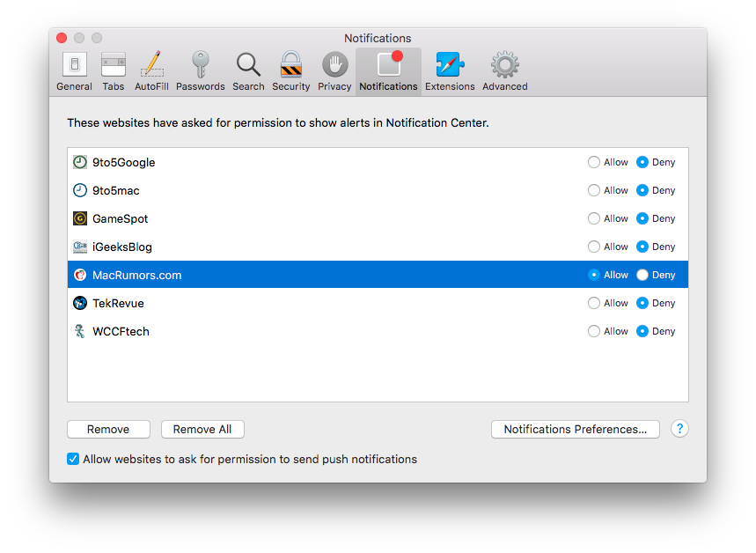The height and width of the screenshot is (553, 756).
Task: Select the 9to5Google row name
Action: (x=124, y=163)
